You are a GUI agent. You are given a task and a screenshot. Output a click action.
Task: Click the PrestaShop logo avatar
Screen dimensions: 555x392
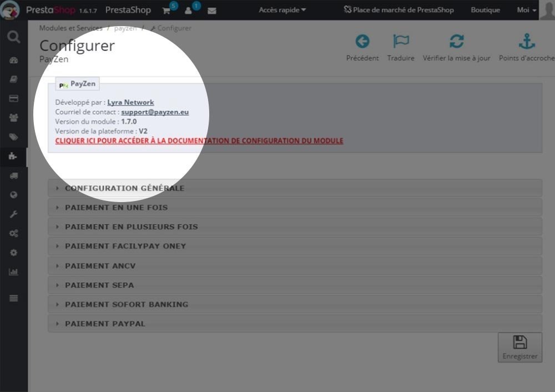pyautogui.click(x=9, y=10)
